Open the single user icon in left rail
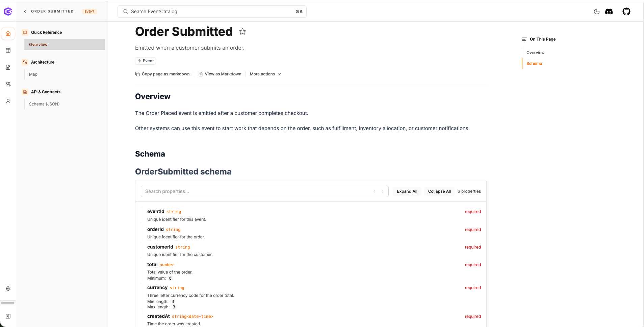Viewport: 644px width, 327px height. (8, 101)
